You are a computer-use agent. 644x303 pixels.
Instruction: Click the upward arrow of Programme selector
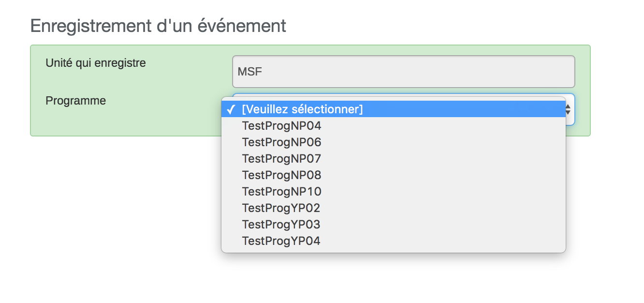pos(568,106)
